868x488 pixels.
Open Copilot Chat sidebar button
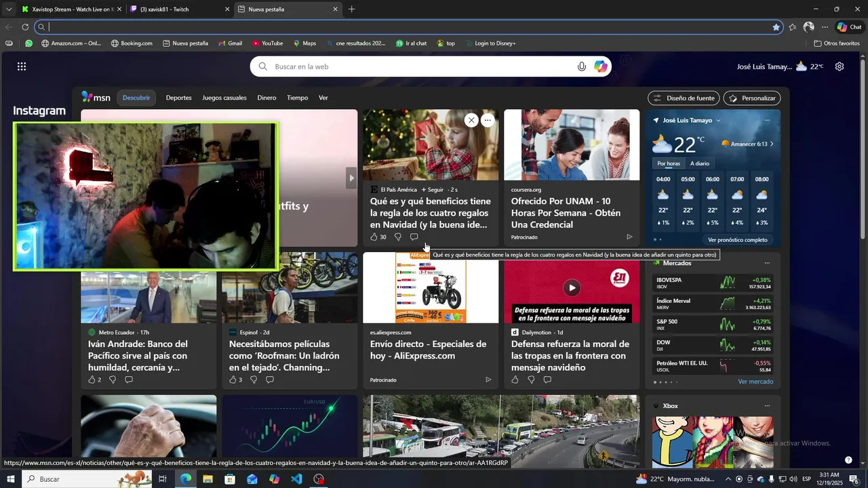coord(849,27)
